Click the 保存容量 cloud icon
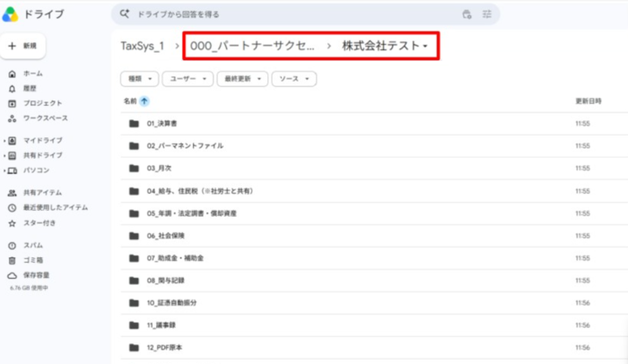 tap(12, 275)
